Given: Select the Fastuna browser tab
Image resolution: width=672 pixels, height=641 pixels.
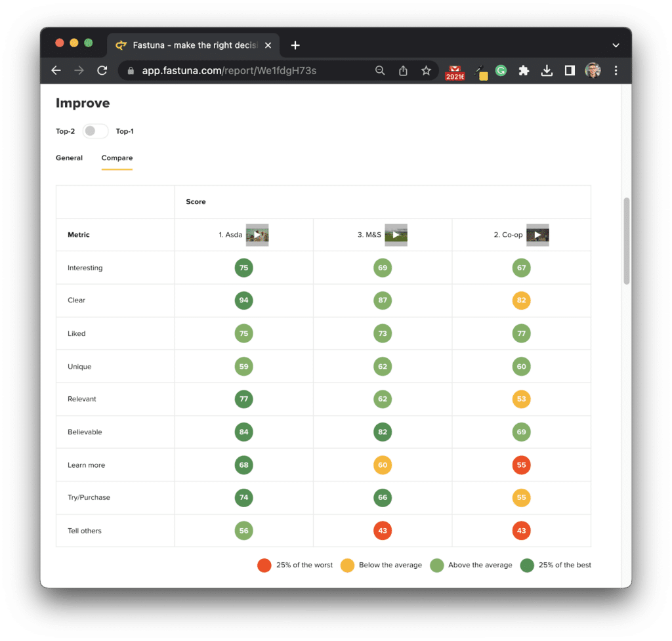Looking at the screenshot, I should coord(193,45).
